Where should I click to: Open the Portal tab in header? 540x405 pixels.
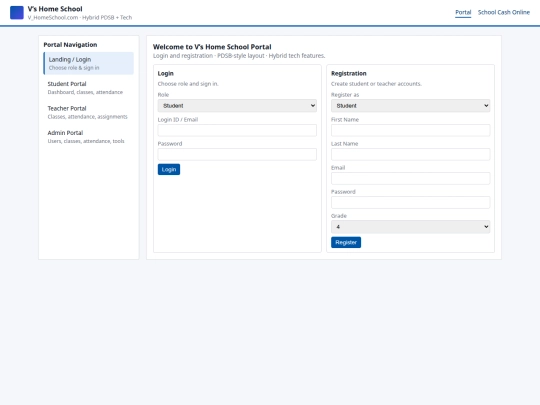click(463, 12)
